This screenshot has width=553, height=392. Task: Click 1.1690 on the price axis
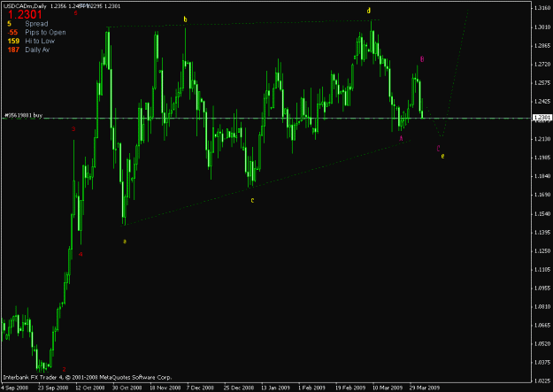click(x=542, y=195)
